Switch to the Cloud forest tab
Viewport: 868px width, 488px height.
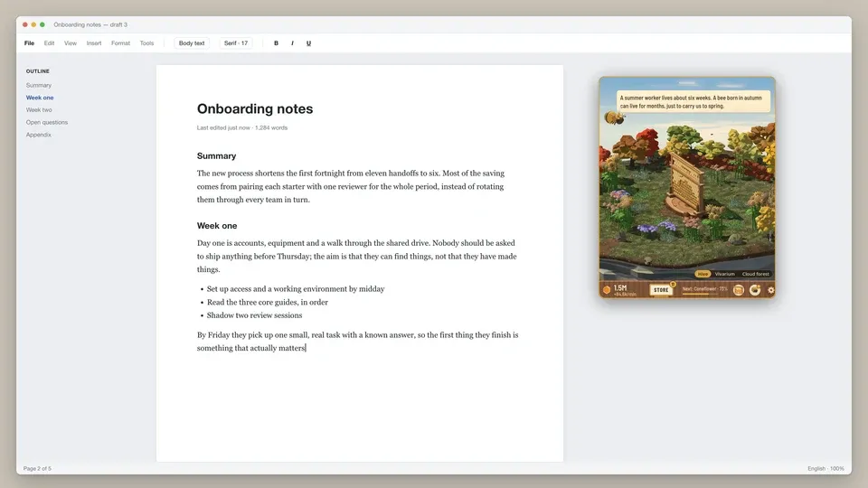pos(756,274)
